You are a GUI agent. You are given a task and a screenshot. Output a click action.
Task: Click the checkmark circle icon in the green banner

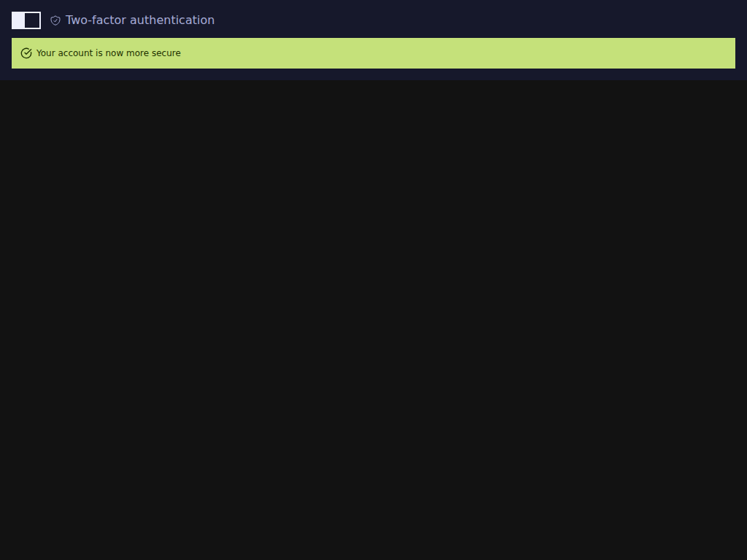[x=26, y=53]
